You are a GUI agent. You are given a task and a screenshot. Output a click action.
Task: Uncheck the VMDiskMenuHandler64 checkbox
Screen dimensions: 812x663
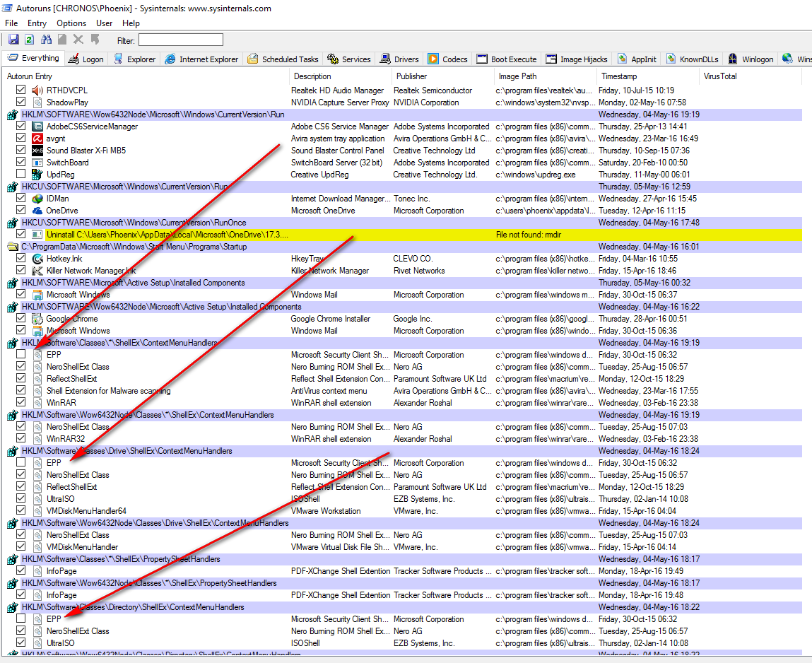click(x=20, y=510)
